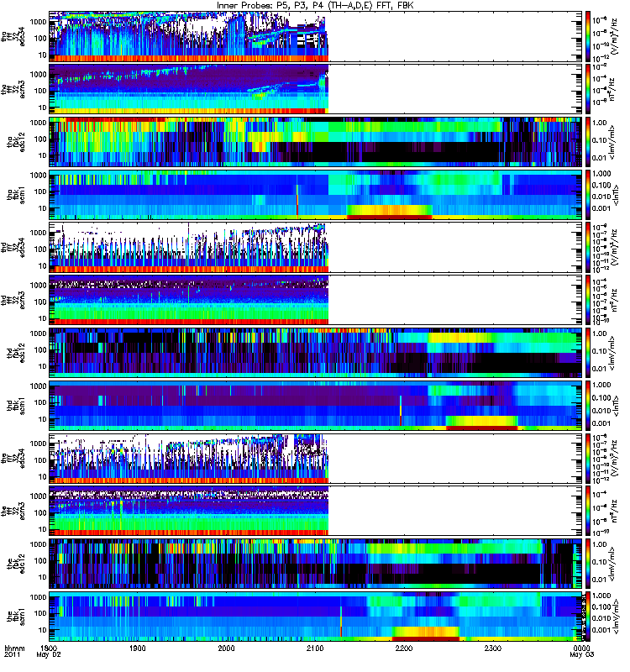
Task: Click the '<|nT|>' unit label of tha fbk scm1 panel
Action: 617,195
